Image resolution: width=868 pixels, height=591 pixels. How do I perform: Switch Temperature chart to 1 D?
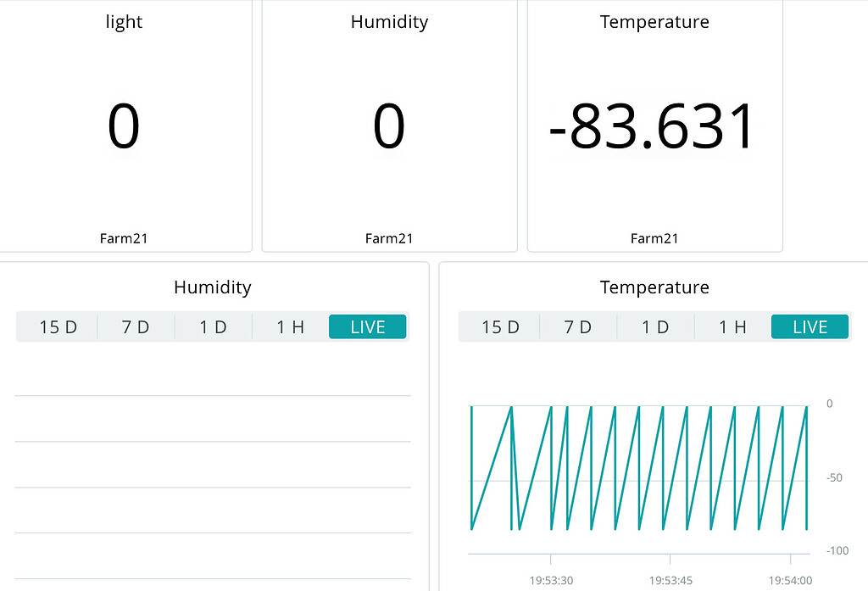point(655,327)
